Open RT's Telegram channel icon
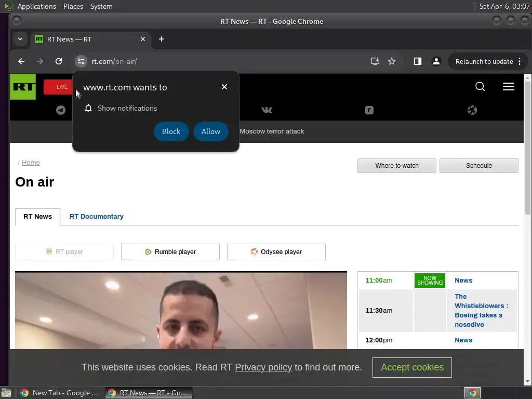The image size is (532, 399). pos(61,110)
